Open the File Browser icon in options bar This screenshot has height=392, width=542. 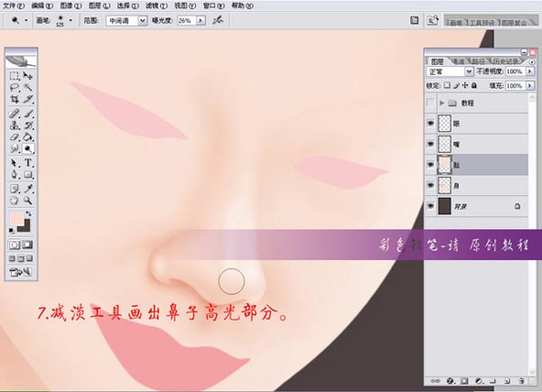433,21
